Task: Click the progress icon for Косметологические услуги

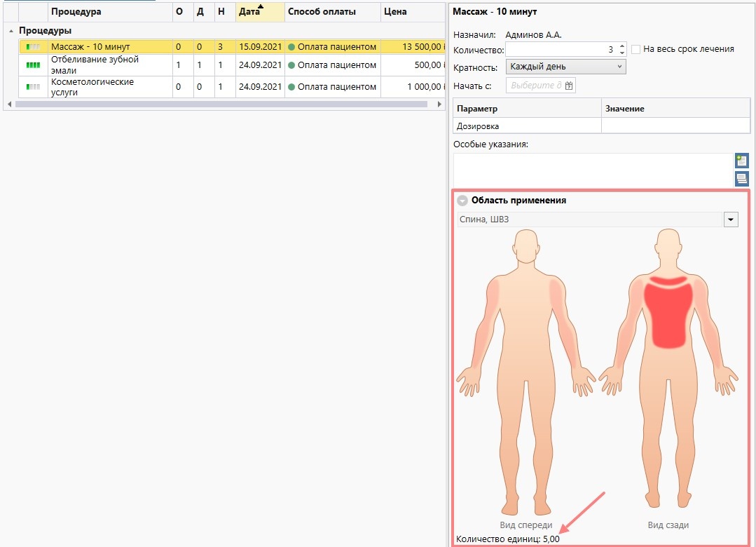Action: [x=33, y=87]
